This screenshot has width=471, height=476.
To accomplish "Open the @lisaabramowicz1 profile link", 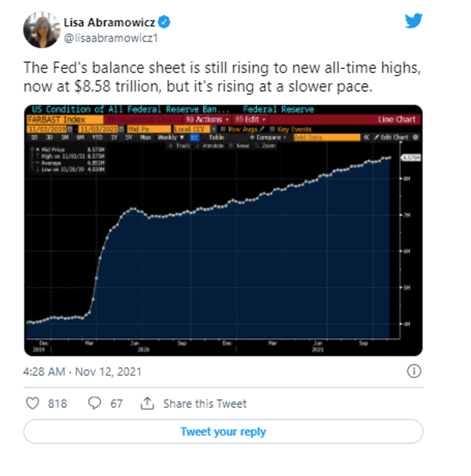I will click(x=111, y=38).
